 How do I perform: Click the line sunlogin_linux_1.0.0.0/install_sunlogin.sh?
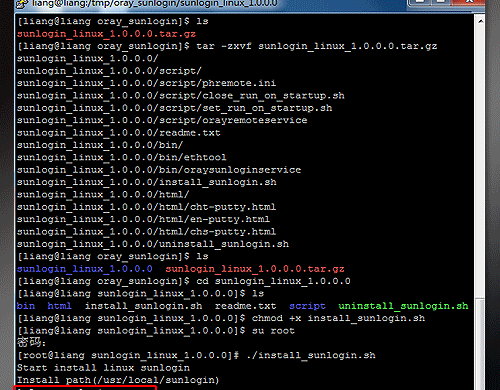[x=147, y=182]
